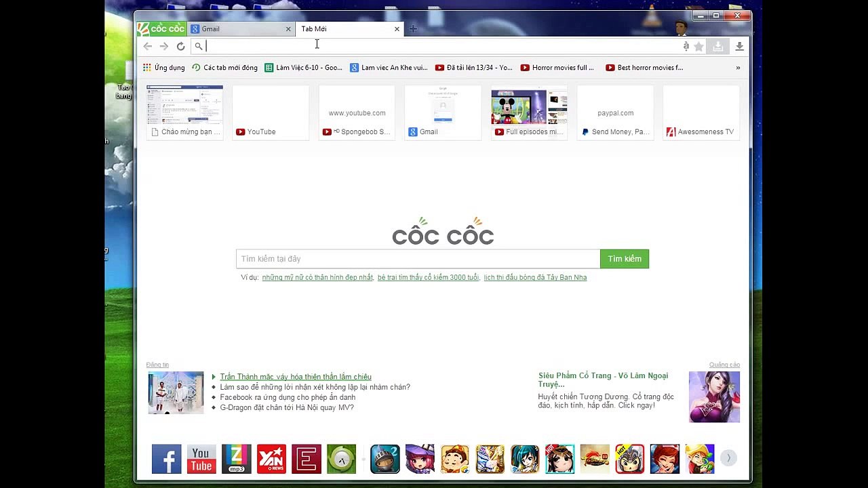This screenshot has height=488, width=868.
Task: Click the grayed media download button
Action: [x=717, y=46]
